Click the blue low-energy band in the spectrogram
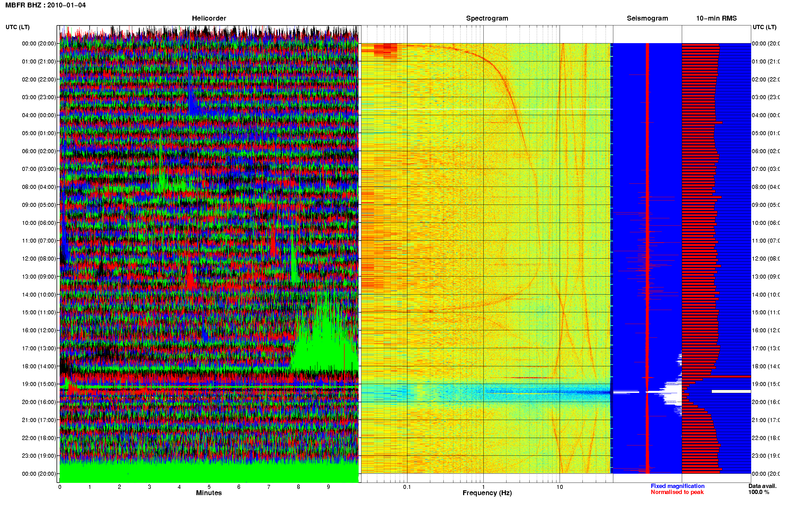This screenshot has width=812, height=508. [x=486, y=392]
